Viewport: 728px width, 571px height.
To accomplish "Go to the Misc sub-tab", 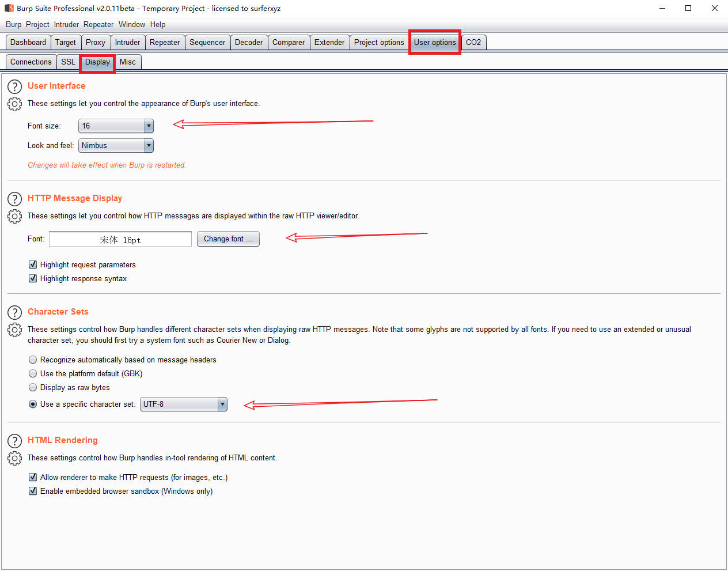I will pyautogui.click(x=128, y=62).
